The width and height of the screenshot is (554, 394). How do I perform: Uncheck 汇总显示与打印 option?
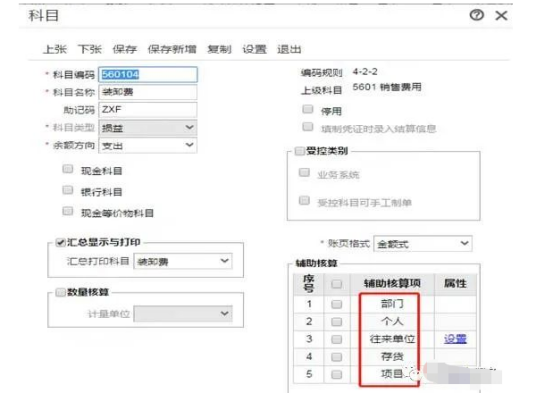[60, 242]
